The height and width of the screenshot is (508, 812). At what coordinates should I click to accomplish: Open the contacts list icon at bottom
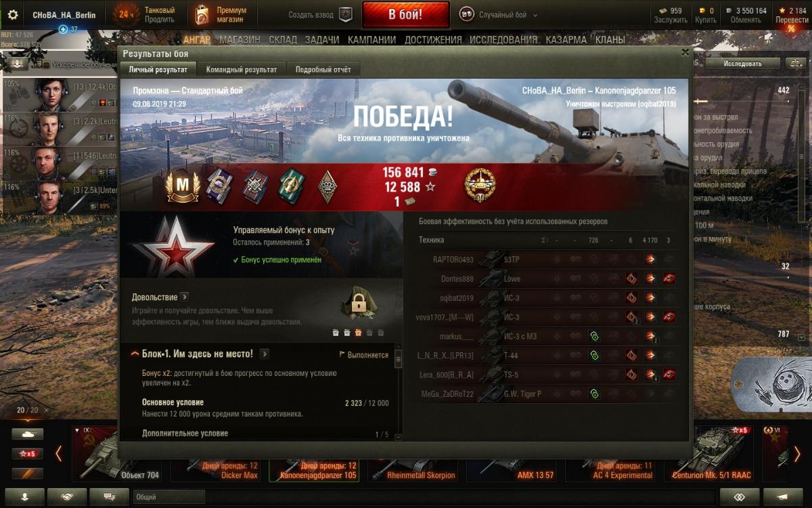coord(24,496)
